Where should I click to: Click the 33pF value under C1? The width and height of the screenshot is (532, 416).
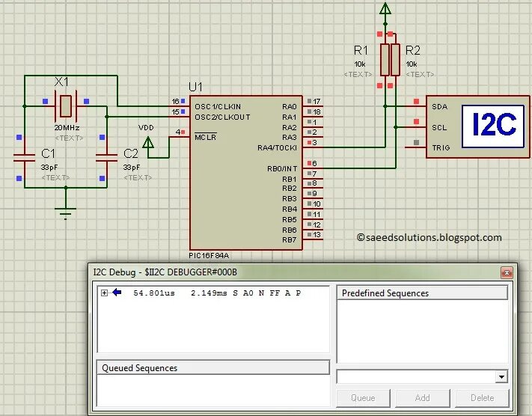(49, 168)
